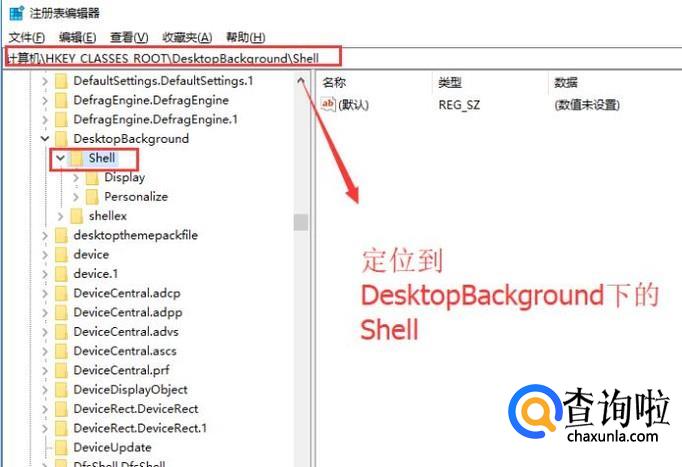Click the Shell folder icon
This screenshot has width=682, height=467.
(x=77, y=158)
